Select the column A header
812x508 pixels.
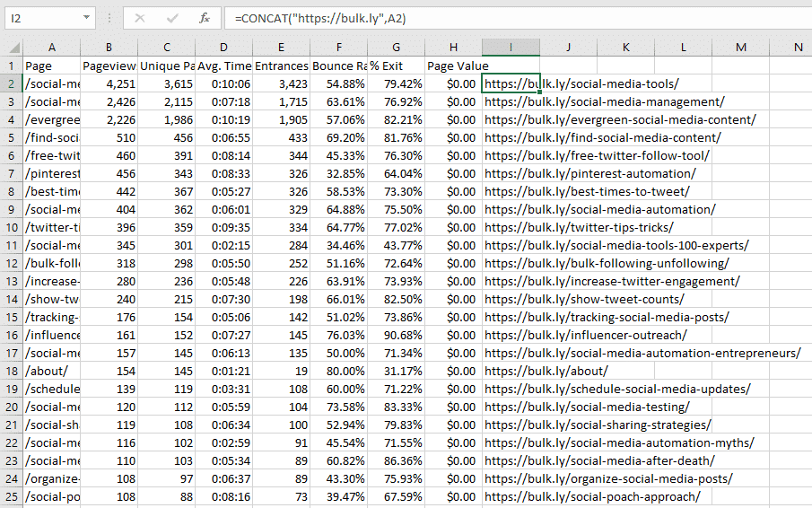click(51, 47)
